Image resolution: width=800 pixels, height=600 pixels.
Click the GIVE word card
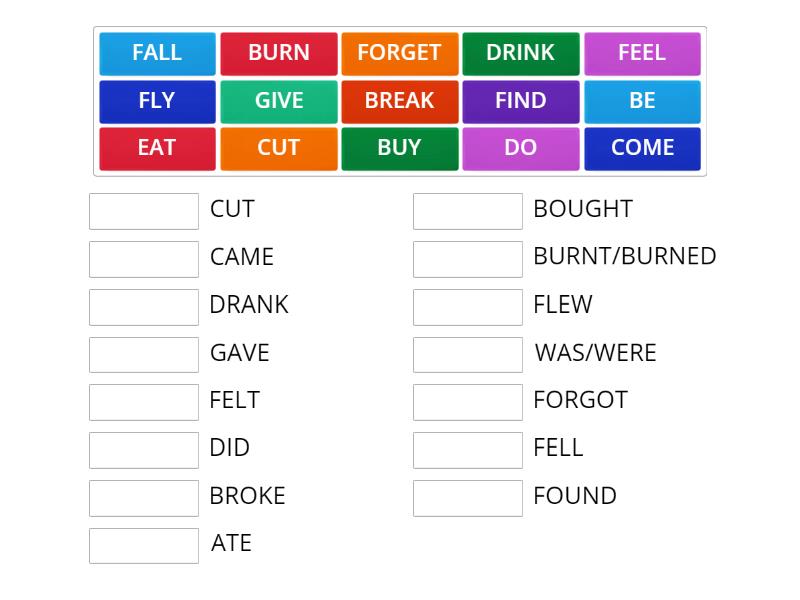coord(278,100)
